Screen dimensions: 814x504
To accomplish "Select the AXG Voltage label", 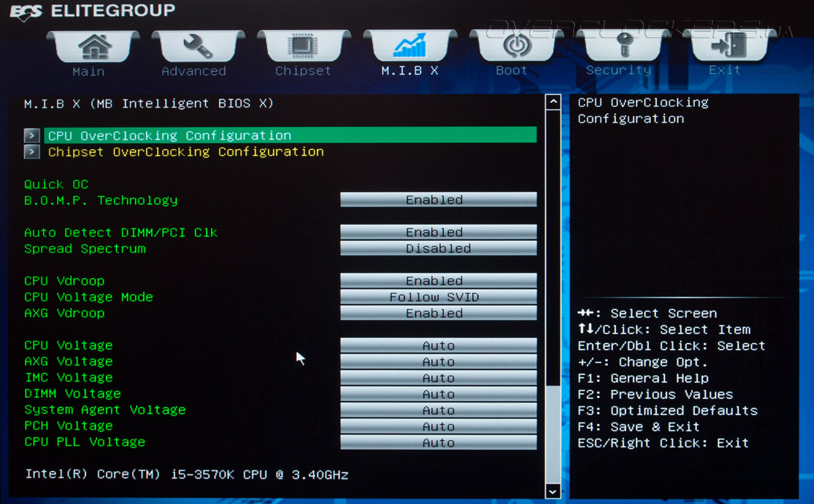I will click(69, 362).
